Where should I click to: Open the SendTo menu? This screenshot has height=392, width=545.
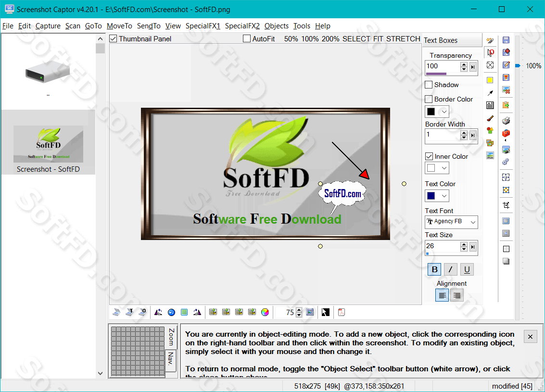[x=149, y=26]
